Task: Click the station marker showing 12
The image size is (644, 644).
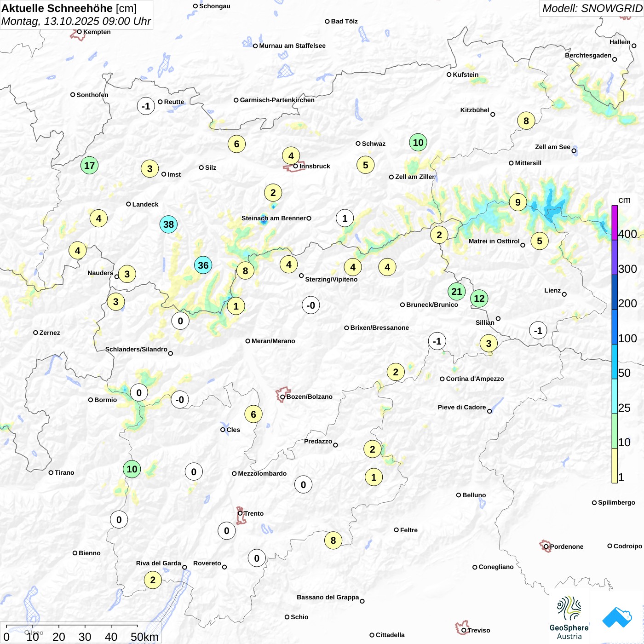Action: pyautogui.click(x=479, y=299)
